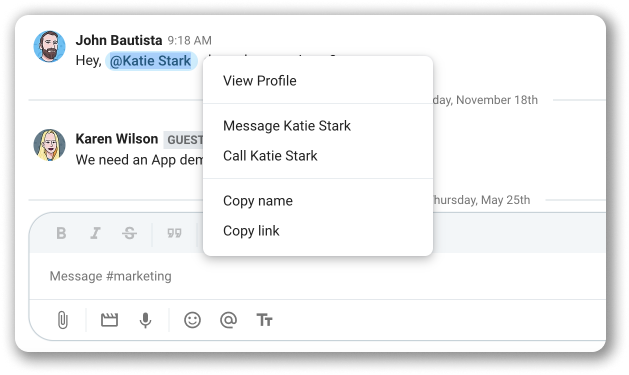Attach a file with the paperclip icon

pos(63,320)
